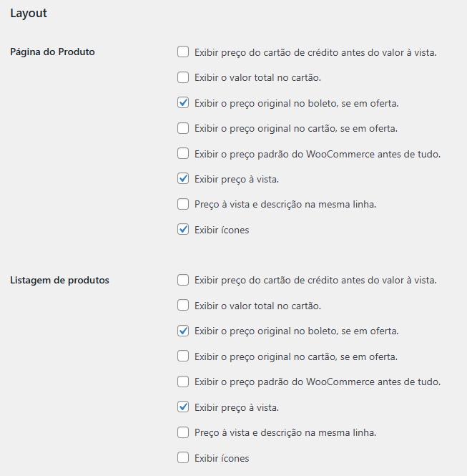Tick WooCommerce default price checkbox in Página do Produto
467x476 pixels.
click(x=183, y=154)
